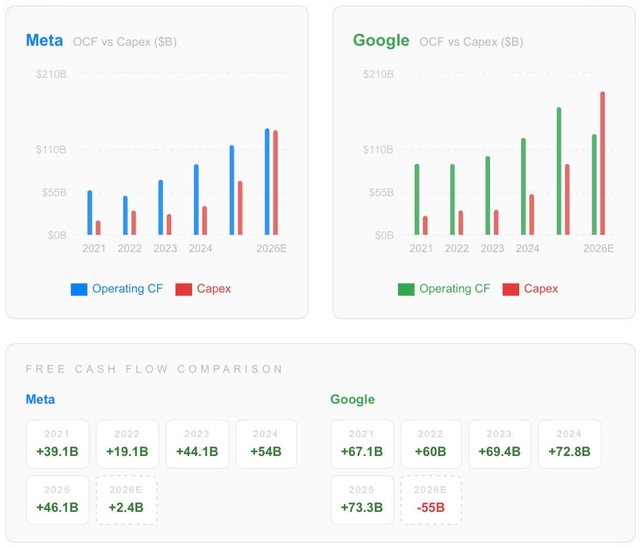This screenshot has height=547, width=640.
Task: Click Meta's 2022 red Capex bar
Action: click(134, 223)
